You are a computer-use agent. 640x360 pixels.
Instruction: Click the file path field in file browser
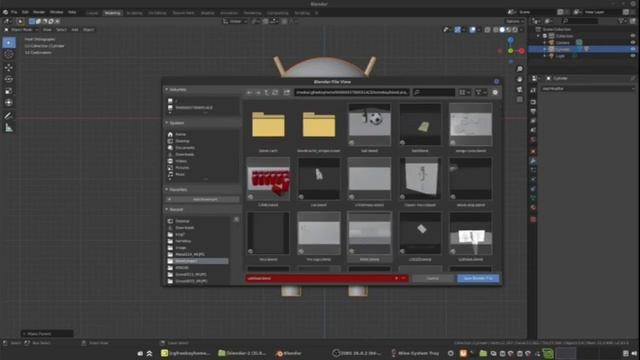pos(351,93)
